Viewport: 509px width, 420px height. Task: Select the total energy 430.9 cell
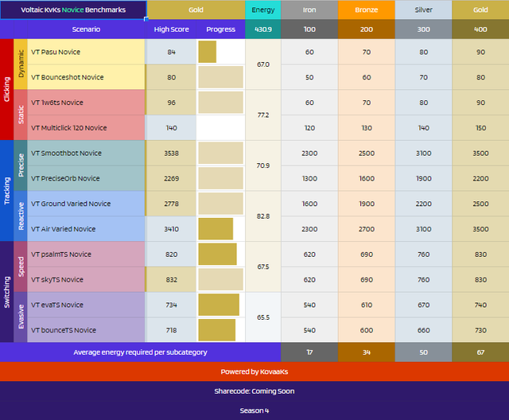[263, 29]
